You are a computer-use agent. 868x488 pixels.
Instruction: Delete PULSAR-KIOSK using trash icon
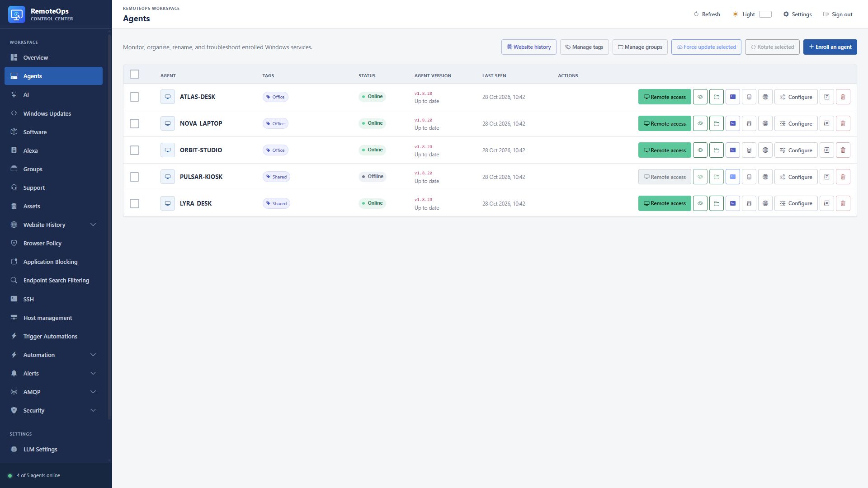[843, 177]
